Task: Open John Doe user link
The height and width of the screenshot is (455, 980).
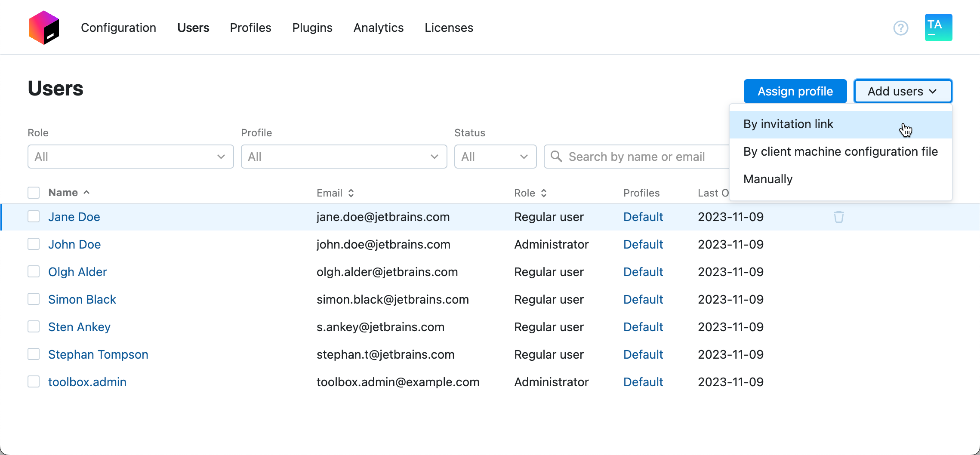Action: pos(74,244)
